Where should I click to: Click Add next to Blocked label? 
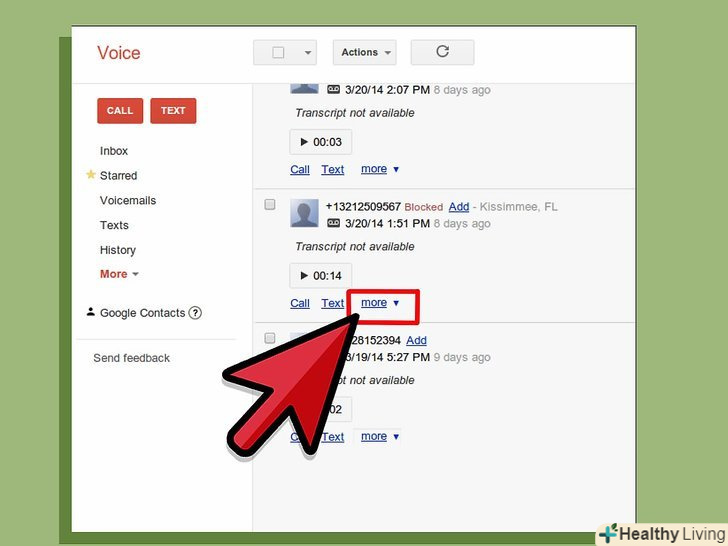459,207
